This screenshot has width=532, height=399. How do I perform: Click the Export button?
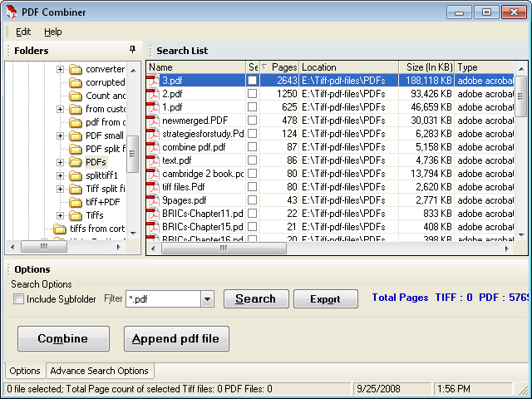[x=326, y=298]
